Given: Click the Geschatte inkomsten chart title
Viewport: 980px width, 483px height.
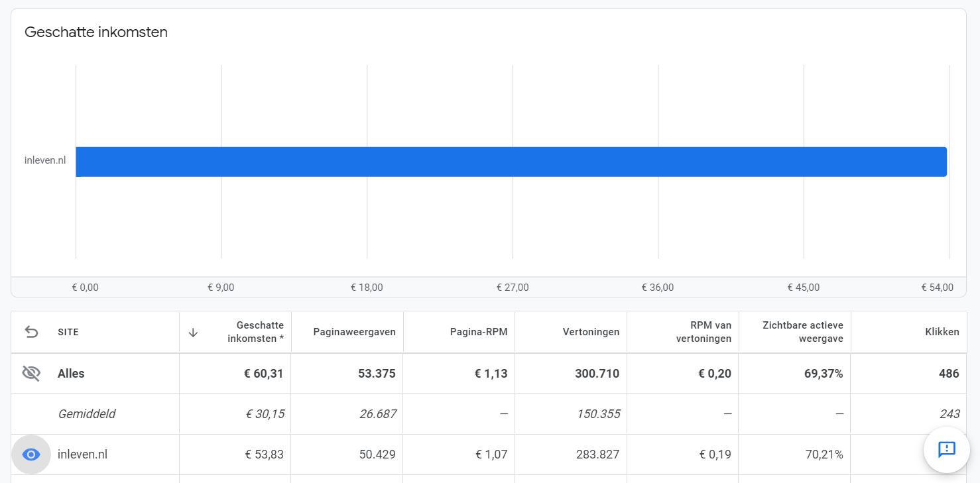Looking at the screenshot, I should 95,32.
